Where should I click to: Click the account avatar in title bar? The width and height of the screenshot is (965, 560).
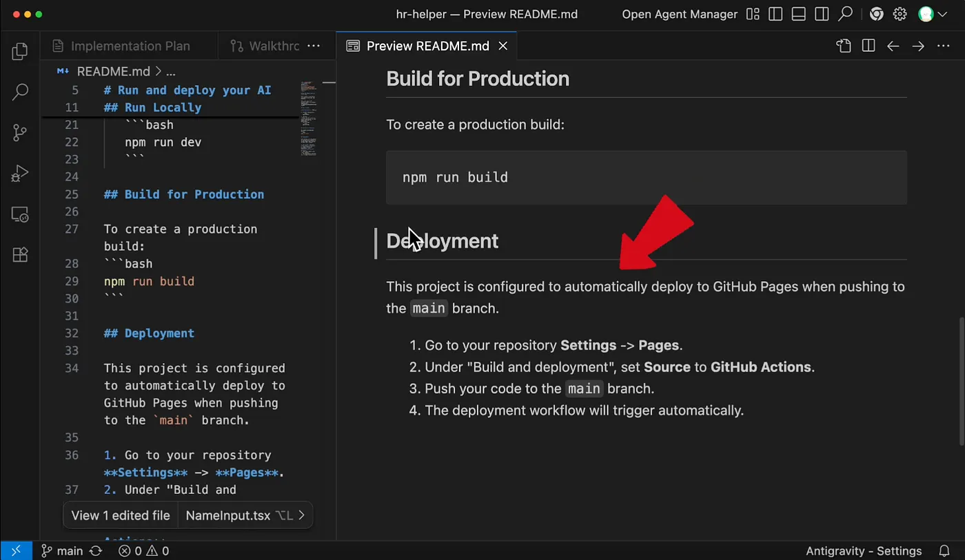(926, 14)
